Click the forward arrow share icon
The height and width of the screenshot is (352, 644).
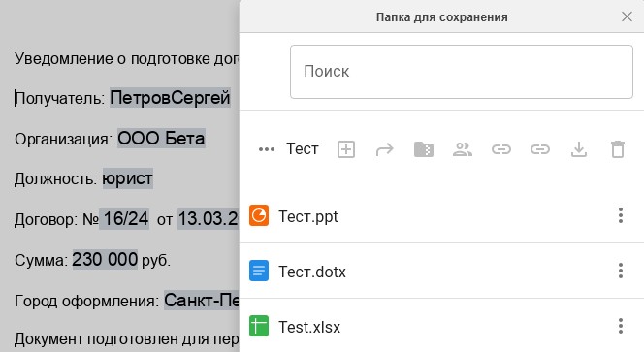[x=385, y=149]
